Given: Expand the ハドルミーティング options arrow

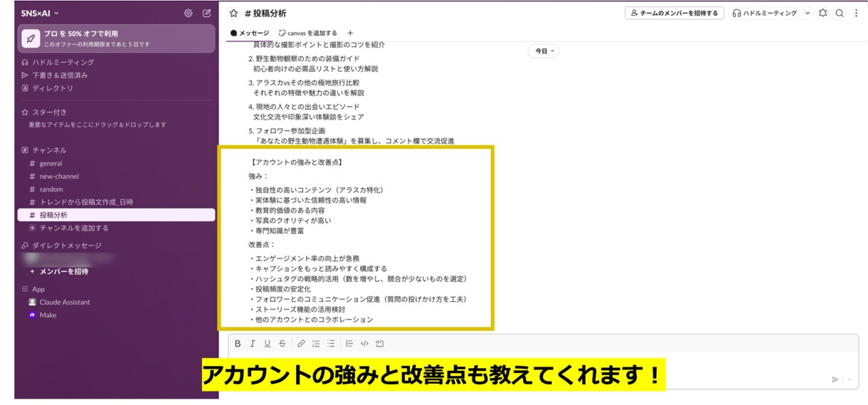Looking at the screenshot, I should 808,13.
